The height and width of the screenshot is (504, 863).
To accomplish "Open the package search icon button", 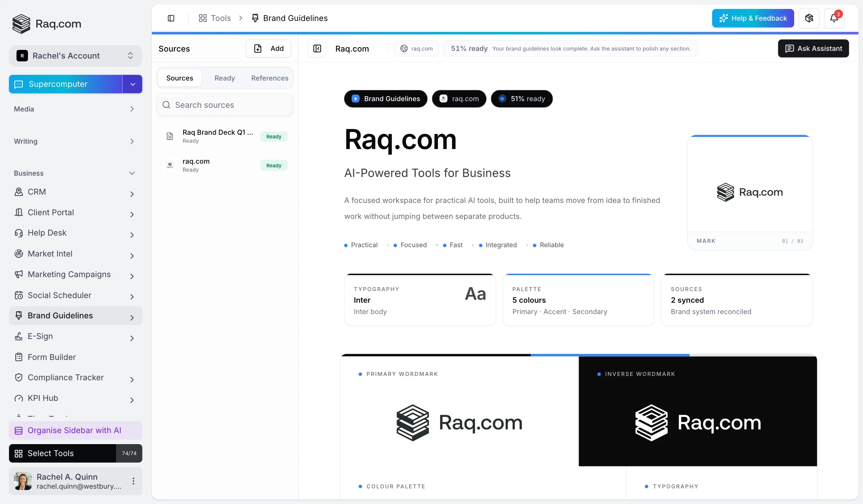I will 809,18.
